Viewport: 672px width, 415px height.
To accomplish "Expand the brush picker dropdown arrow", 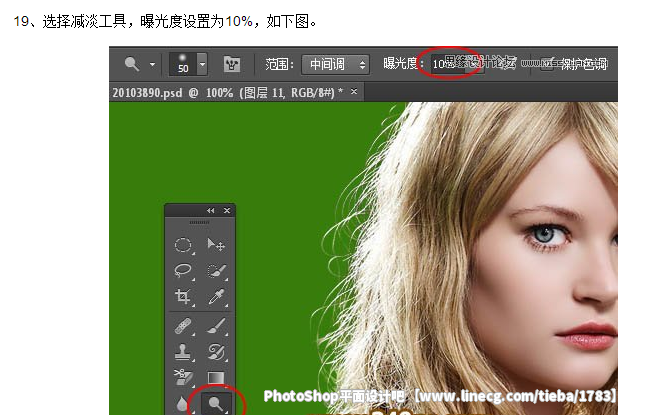I will click(x=202, y=64).
